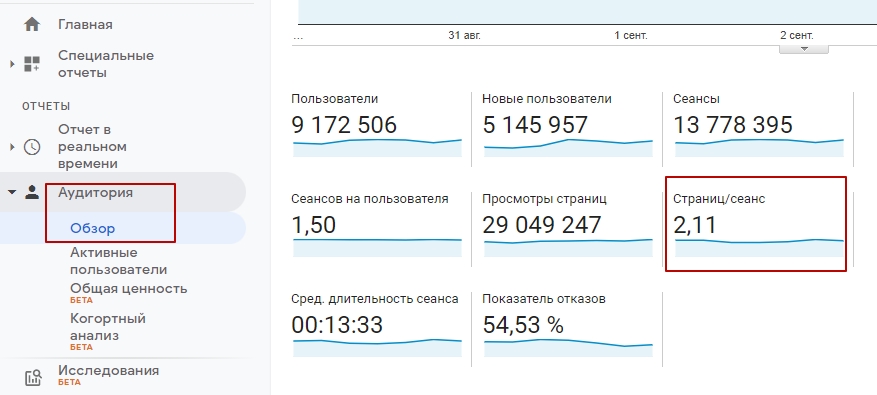
Task: Expand the Специальные отчеты section arrow
Action: [x=12, y=64]
